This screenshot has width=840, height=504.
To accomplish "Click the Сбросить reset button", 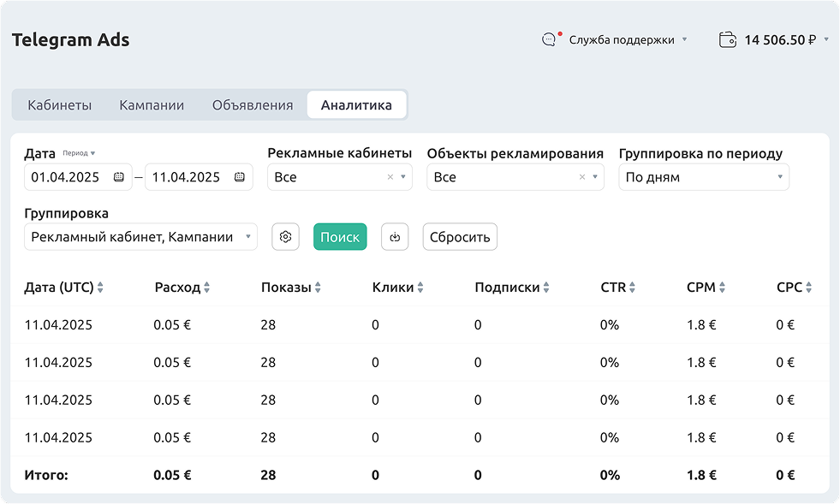I will [460, 237].
